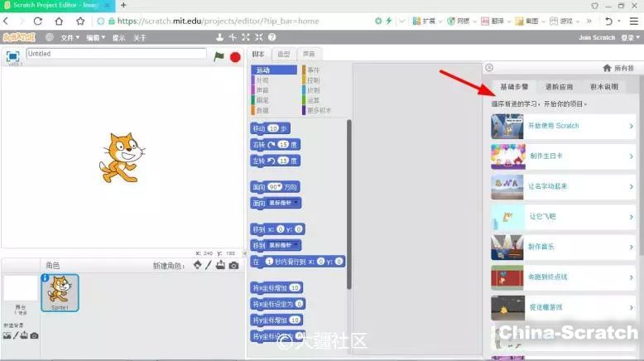Click the red stop button

tap(235, 57)
